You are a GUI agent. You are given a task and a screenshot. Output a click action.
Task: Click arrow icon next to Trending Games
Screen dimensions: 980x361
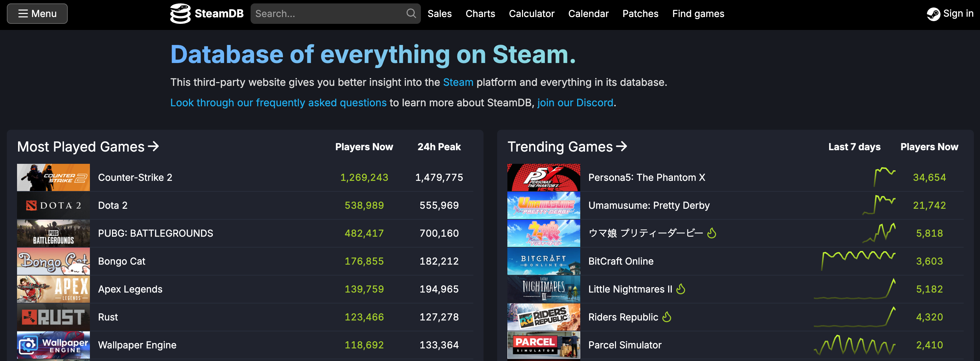621,146
